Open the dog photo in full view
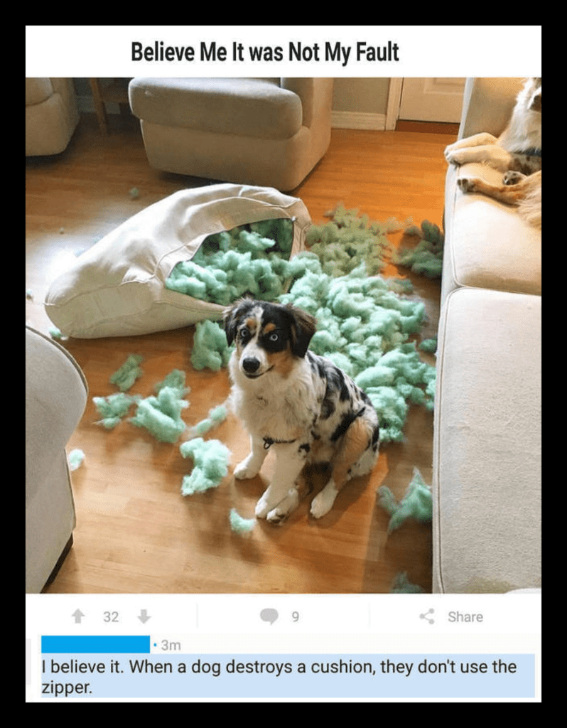The width and height of the screenshot is (567, 728). 283,336
